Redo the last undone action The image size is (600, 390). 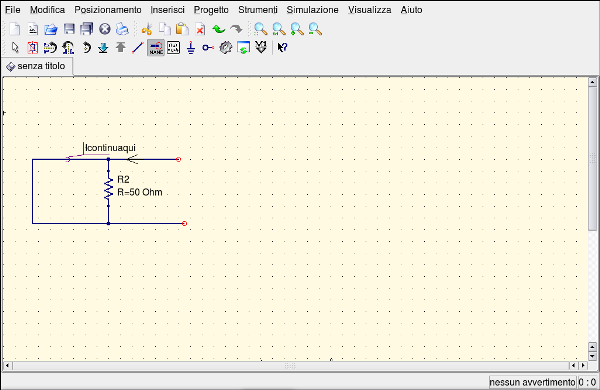tap(236, 29)
